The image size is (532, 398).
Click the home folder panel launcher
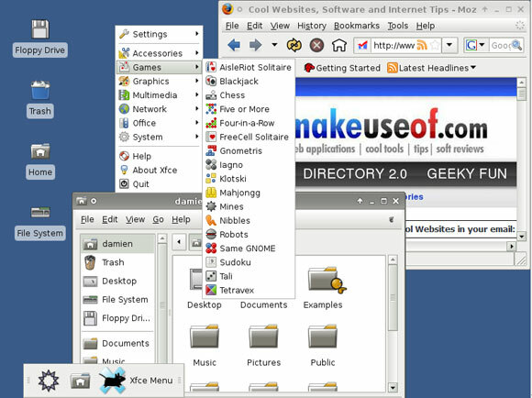coord(80,381)
